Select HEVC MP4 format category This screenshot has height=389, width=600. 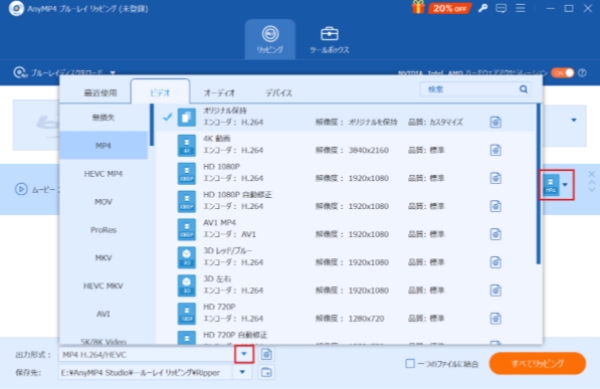pyautogui.click(x=103, y=174)
